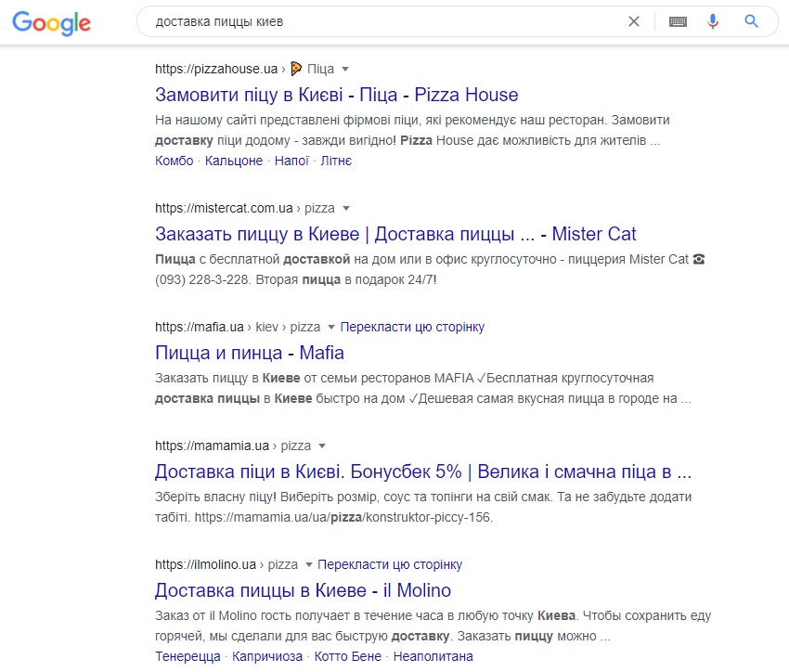Screen dimensions: 789x672
Task: Click in the search box text field
Action: (x=371, y=21)
